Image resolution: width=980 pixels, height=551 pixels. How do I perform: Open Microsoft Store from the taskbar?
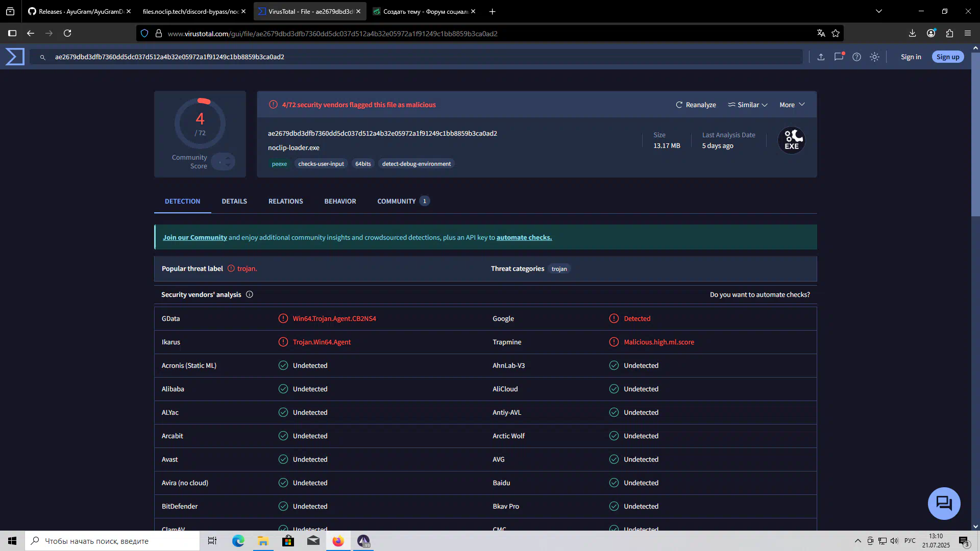pos(288,541)
